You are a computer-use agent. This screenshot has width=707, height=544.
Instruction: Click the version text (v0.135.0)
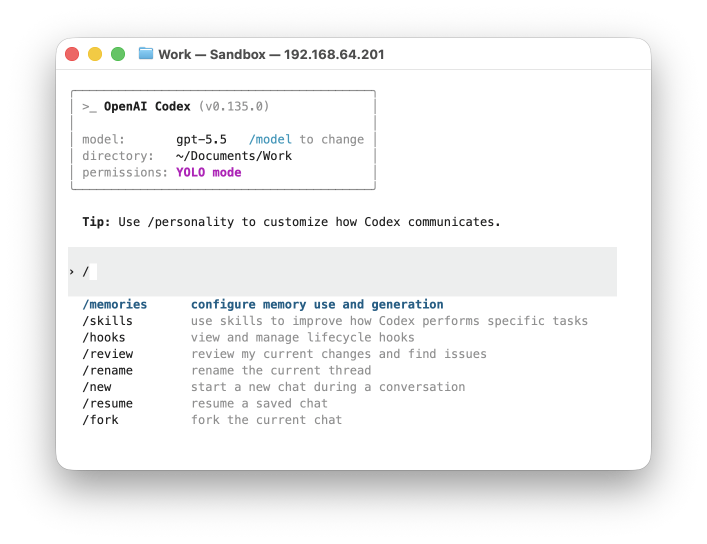point(234,106)
